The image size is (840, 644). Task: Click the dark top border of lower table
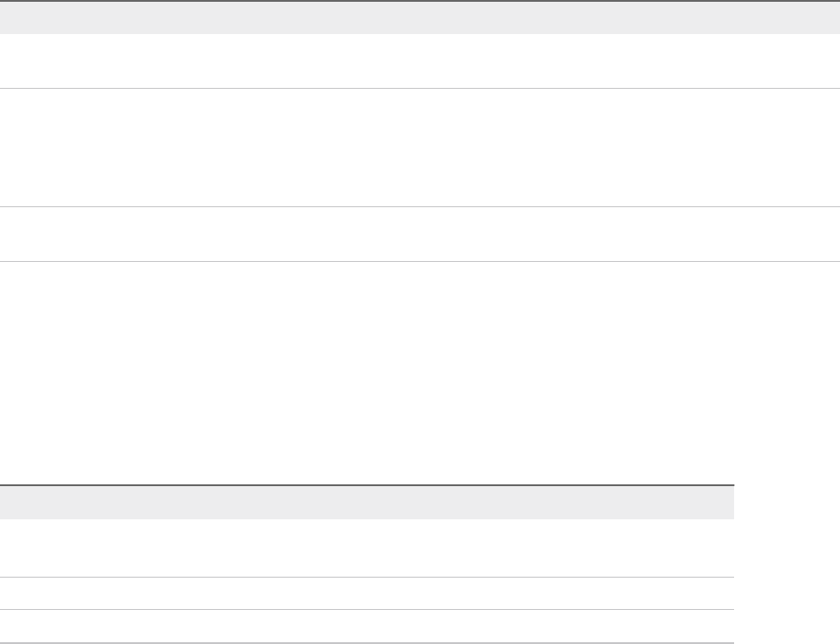pyautogui.click(x=367, y=485)
